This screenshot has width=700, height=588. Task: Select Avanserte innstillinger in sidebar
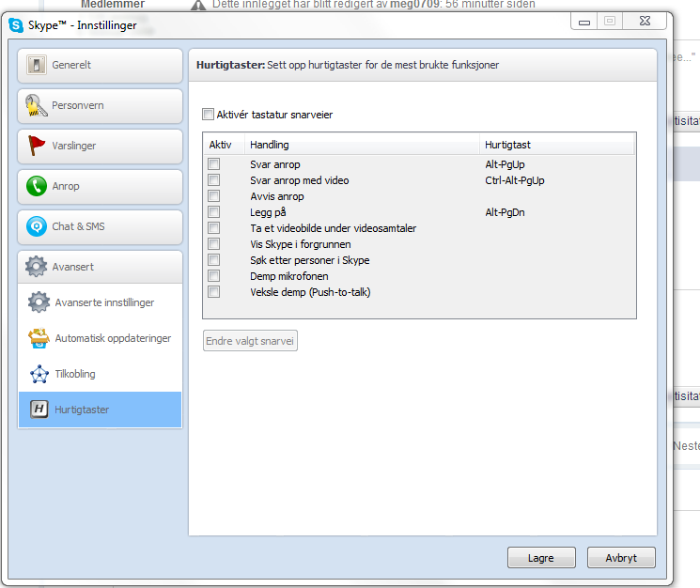click(100, 302)
